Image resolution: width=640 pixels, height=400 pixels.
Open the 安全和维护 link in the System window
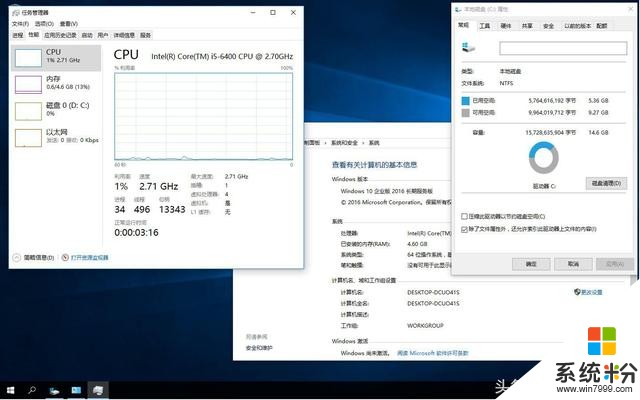coord(259,348)
